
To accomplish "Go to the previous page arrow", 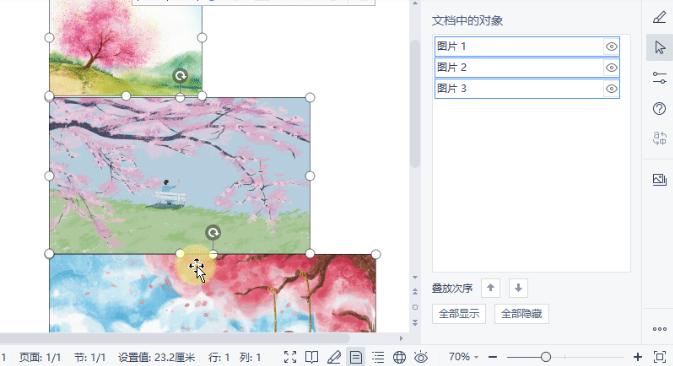I will pyautogui.click(x=415, y=292).
